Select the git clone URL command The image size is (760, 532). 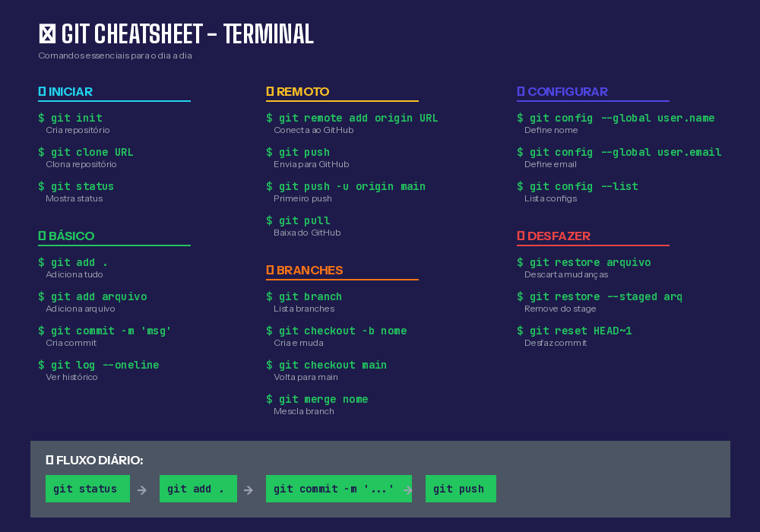86,152
